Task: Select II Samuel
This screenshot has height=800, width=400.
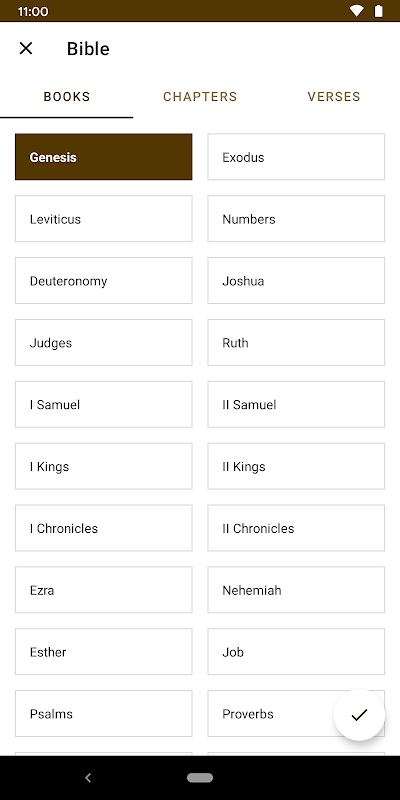Action: click(296, 404)
